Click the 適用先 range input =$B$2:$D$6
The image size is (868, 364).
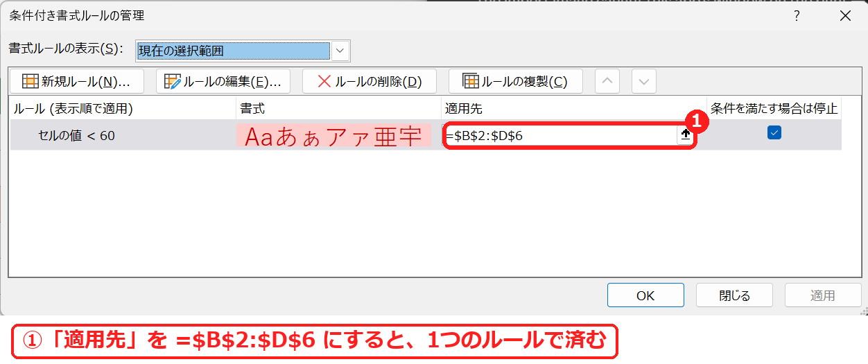point(560,135)
